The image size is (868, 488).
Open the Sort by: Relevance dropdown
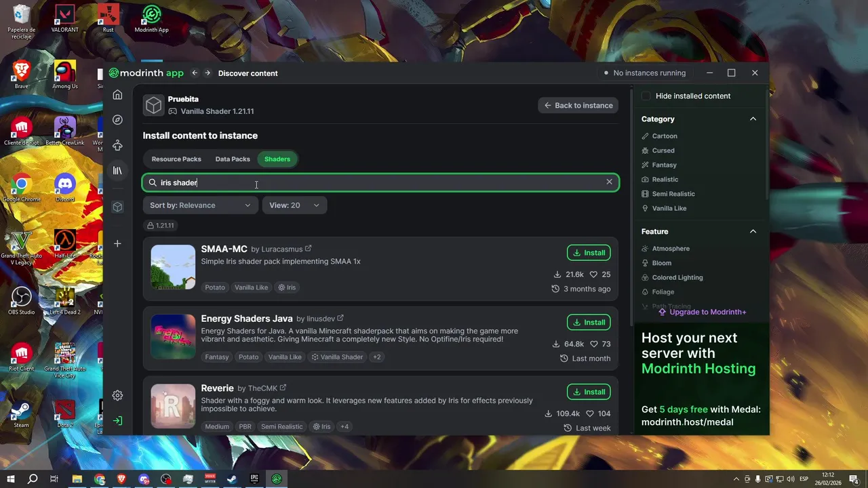200,205
